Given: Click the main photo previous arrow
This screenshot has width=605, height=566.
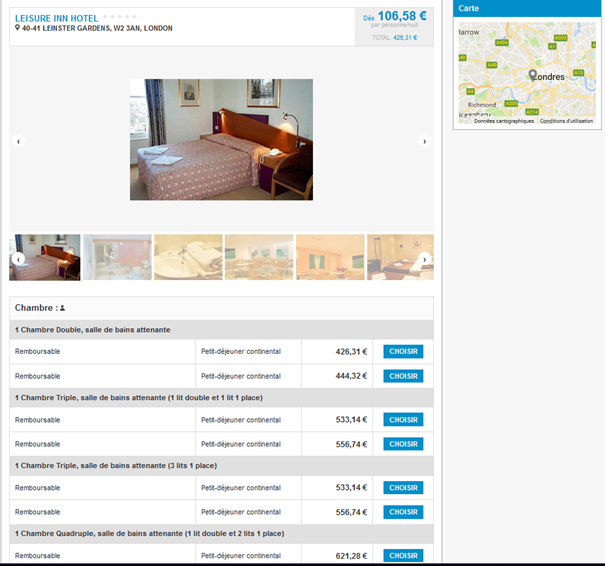Looking at the screenshot, I should click(18, 141).
